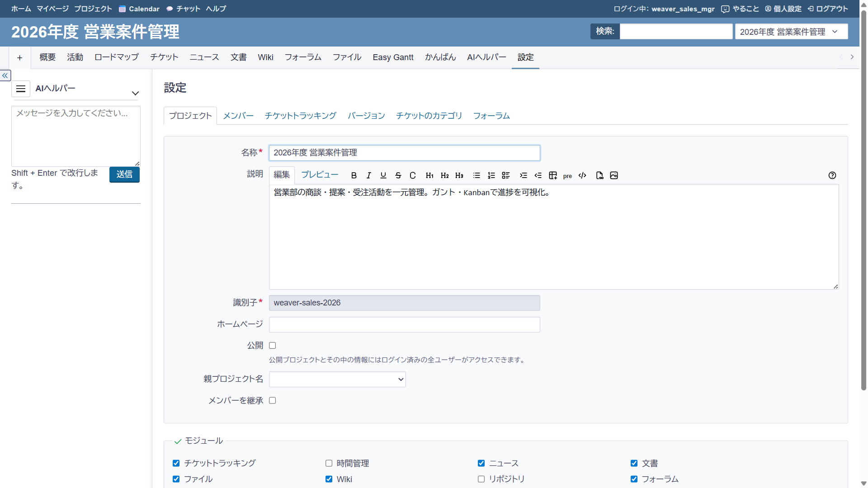Viewport: 868px width, 488px height.
Task: Apply bold formatting in description editor
Action: (354, 175)
